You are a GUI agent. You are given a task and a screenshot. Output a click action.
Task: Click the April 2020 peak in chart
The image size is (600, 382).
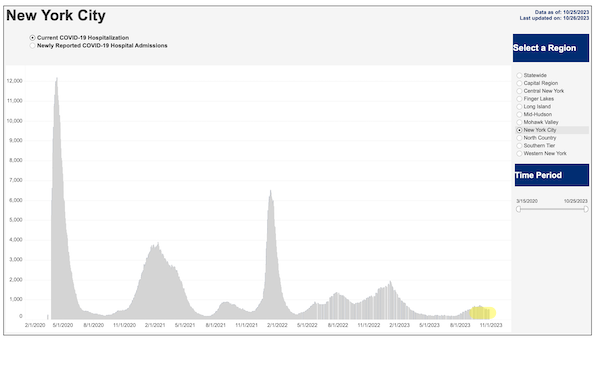pos(57,80)
